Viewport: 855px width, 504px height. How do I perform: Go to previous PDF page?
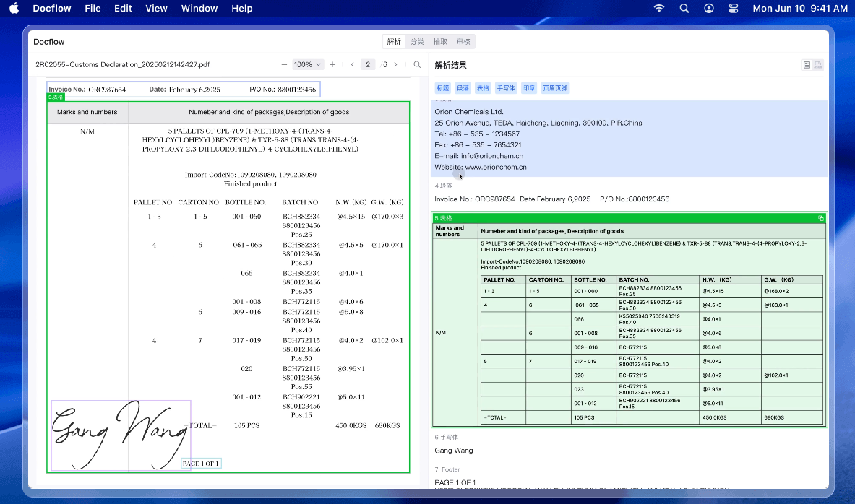click(352, 64)
